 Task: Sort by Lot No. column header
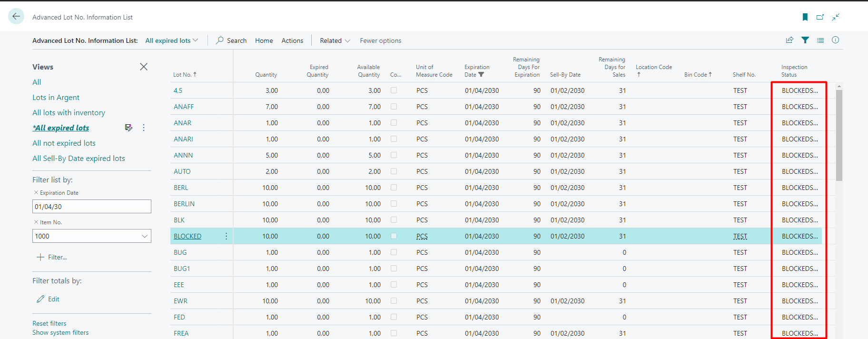click(x=185, y=75)
